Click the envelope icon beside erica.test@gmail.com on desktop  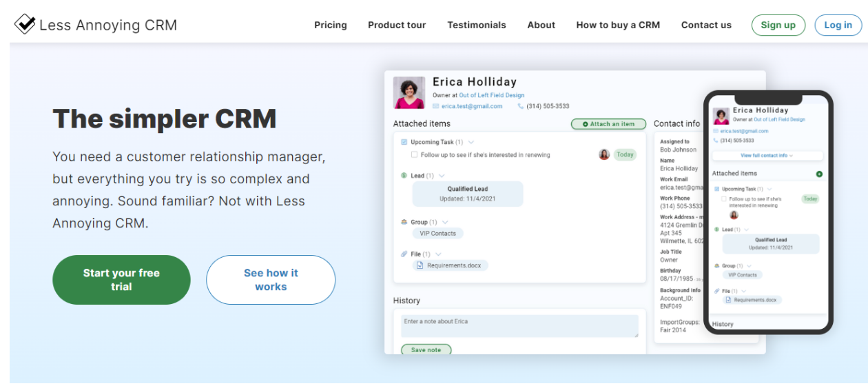435,106
